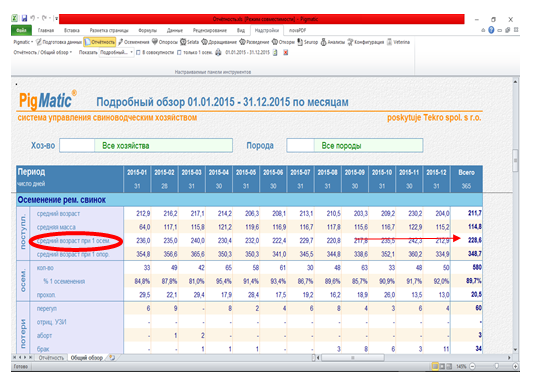Select the 2015-06 column header

(x=273, y=173)
